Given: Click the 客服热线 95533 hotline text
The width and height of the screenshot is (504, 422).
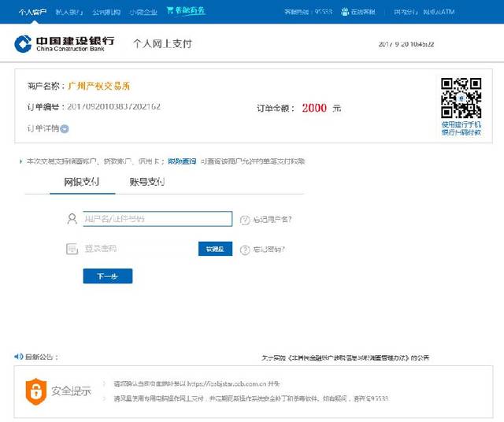Looking at the screenshot, I should click(x=308, y=12).
